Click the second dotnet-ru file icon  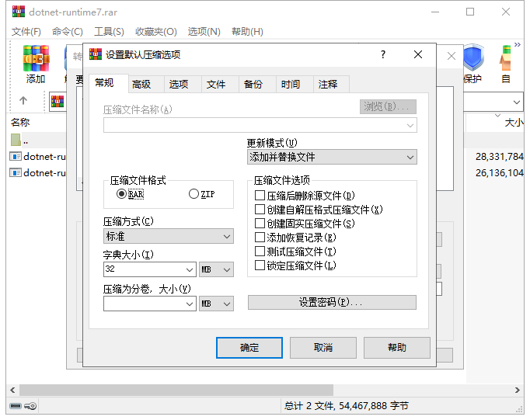[x=16, y=172]
